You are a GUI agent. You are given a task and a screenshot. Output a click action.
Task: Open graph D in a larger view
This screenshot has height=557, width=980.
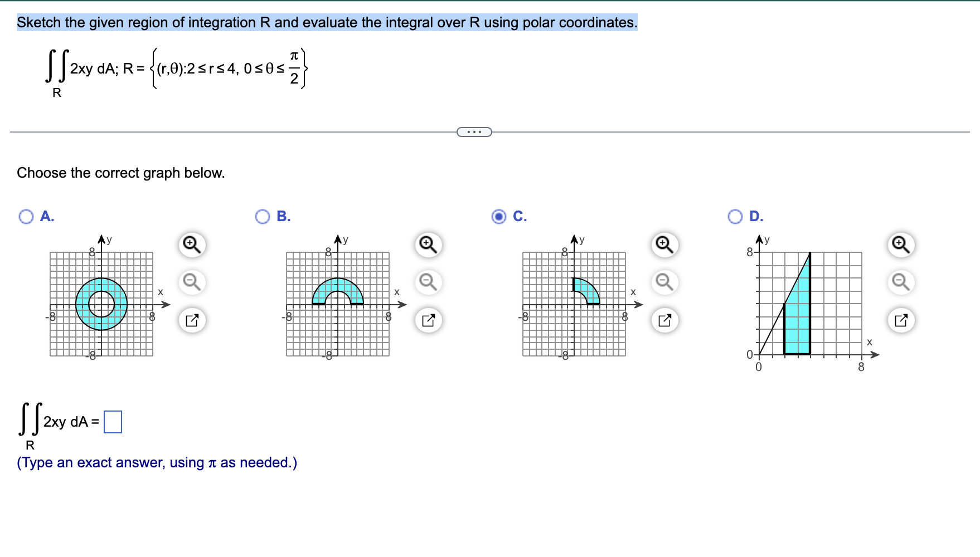[901, 320]
